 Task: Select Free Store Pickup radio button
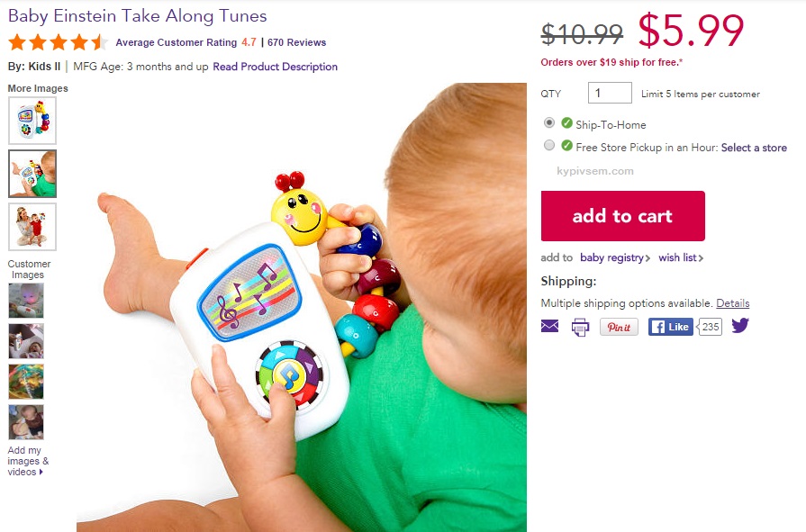(549, 146)
